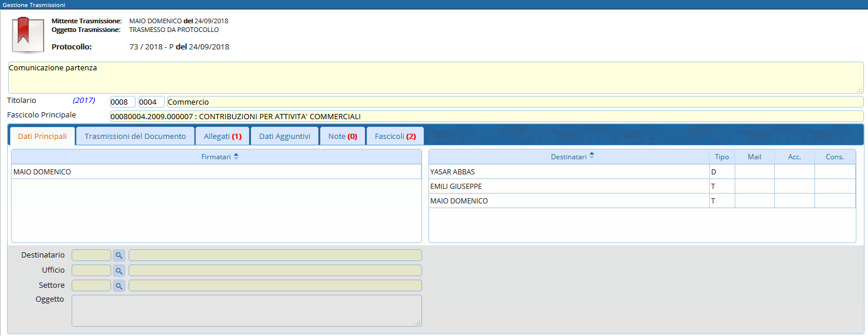868x336 pixels.
Task: Open the Allegati (1) tab
Action: tap(222, 136)
